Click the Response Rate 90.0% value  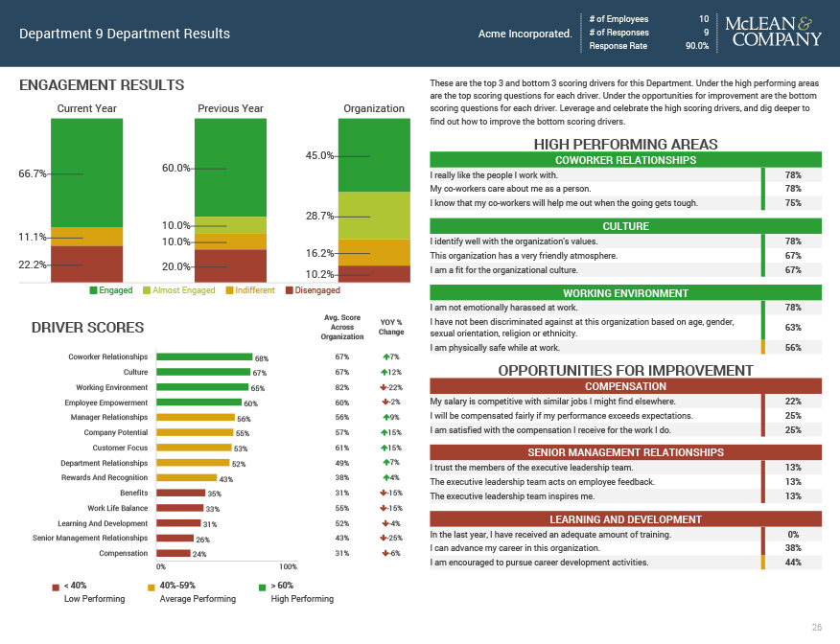pyautogui.click(x=697, y=46)
